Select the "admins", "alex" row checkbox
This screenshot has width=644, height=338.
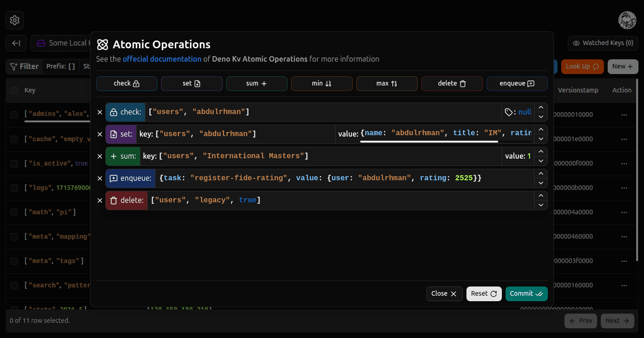(x=14, y=115)
